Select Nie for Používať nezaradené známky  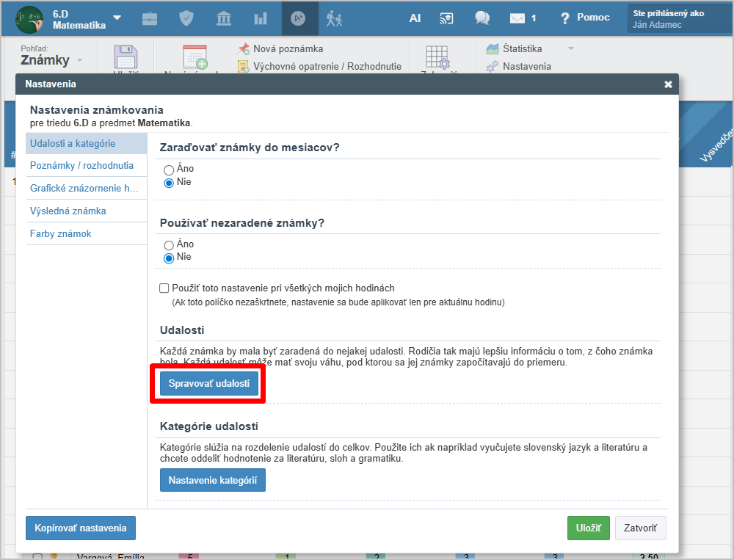pos(169,258)
